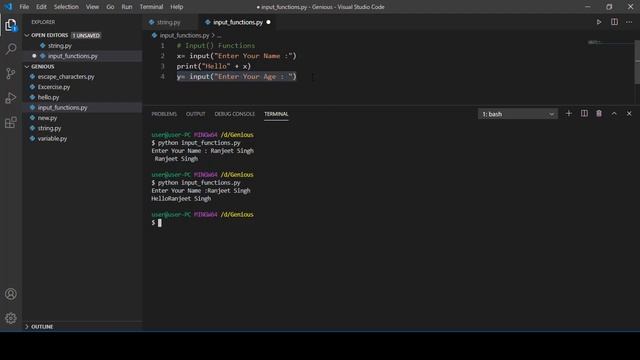Open the Run and Debug view

click(11, 98)
